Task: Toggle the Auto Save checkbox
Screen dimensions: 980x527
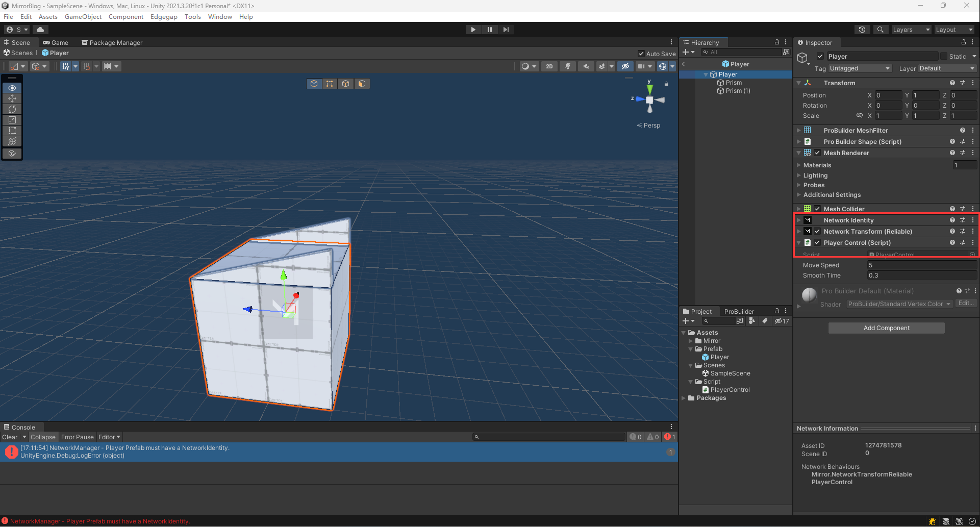Action: click(641, 54)
